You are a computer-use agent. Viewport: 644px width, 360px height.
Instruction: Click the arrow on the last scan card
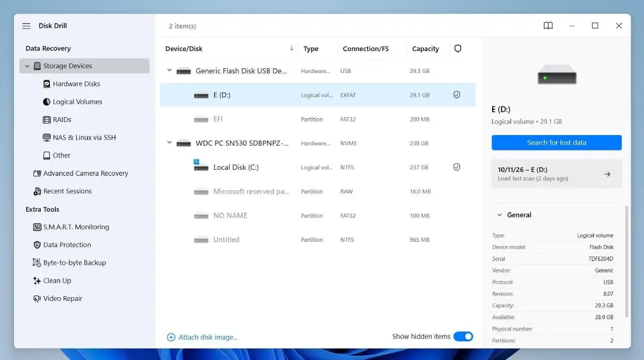click(x=607, y=174)
